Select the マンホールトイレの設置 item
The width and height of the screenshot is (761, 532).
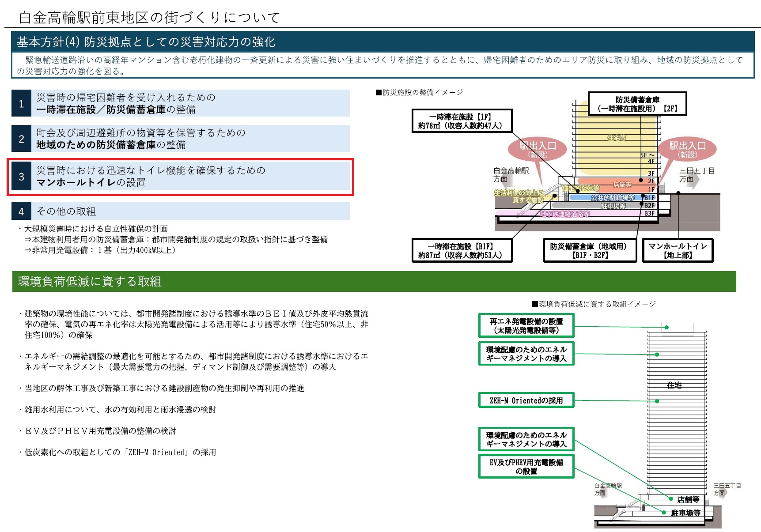click(x=190, y=177)
